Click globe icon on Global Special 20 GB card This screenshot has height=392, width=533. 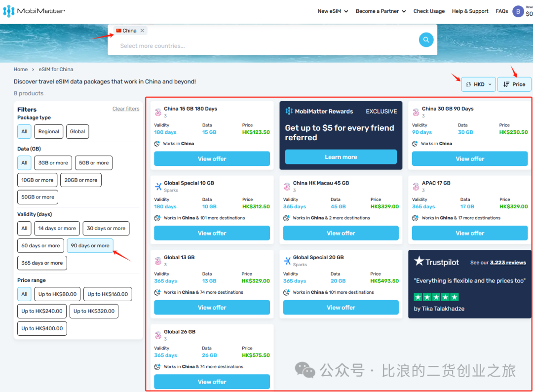click(x=286, y=292)
